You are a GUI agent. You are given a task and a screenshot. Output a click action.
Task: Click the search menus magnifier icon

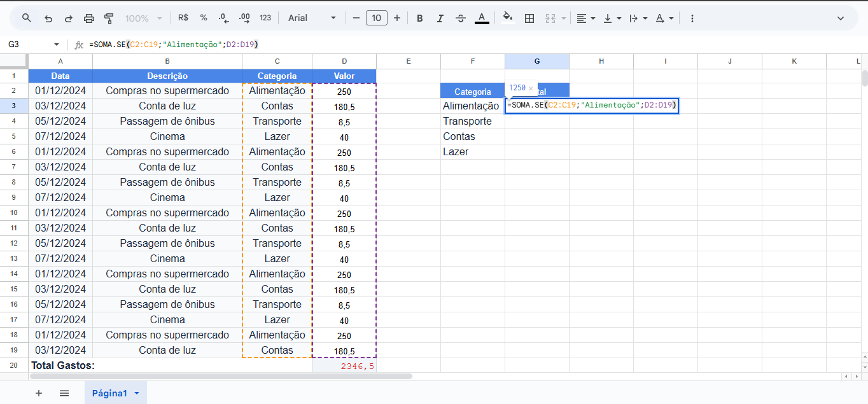pos(27,18)
